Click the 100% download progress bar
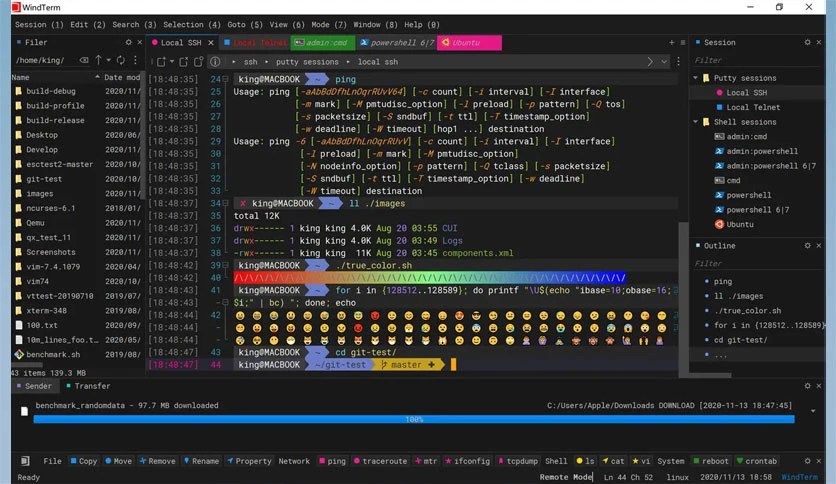This screenshot has width=836, height=484. tap(414, 420)
